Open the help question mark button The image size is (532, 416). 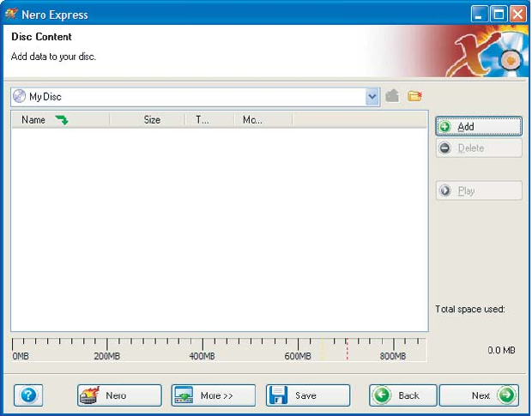click(x=28, y=395)
